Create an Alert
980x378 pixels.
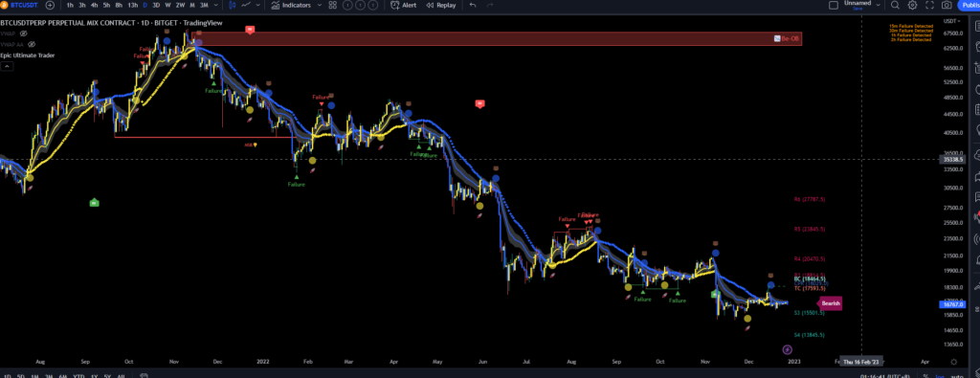pyautogui.click(x=404, y=5)
